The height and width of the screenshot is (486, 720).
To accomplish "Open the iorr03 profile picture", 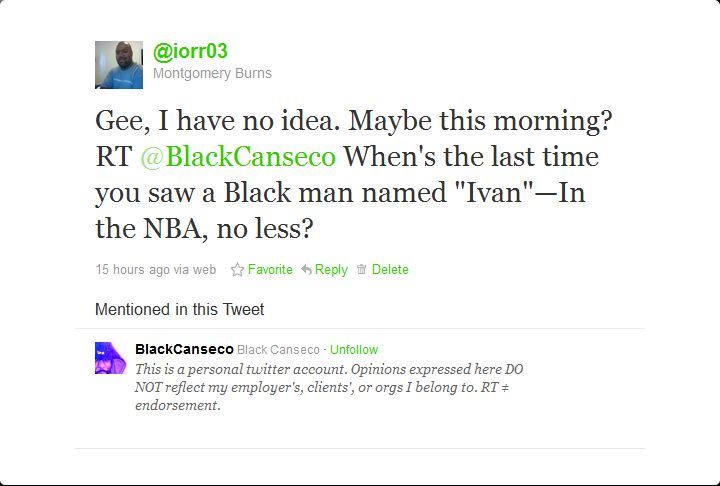I will pyautogui.click(x=119, y=65).
